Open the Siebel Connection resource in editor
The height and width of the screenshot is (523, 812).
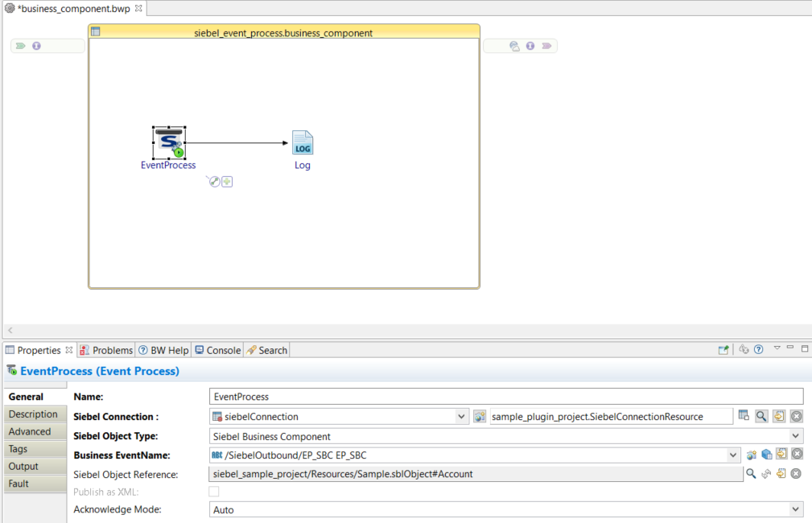[x=779, y=416]
